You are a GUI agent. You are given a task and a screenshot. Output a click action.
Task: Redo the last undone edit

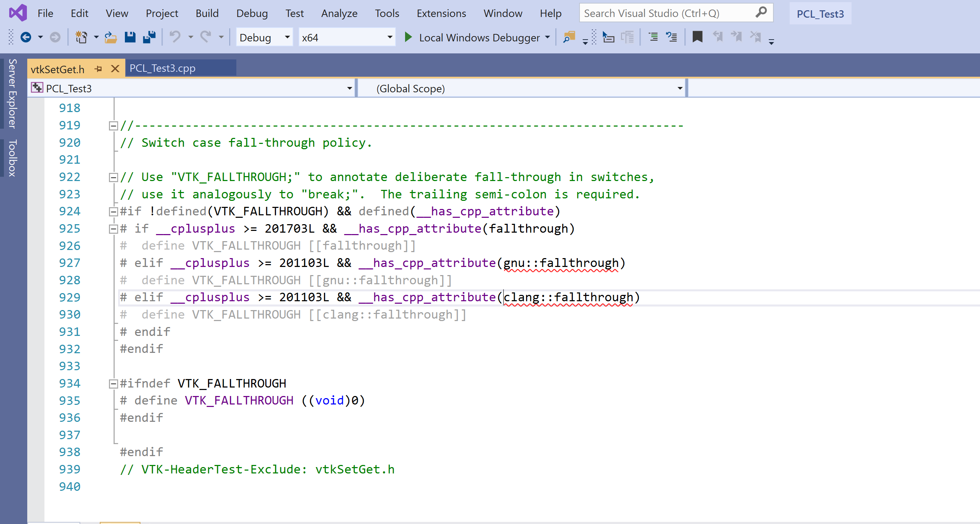click(x=206, y=37)
